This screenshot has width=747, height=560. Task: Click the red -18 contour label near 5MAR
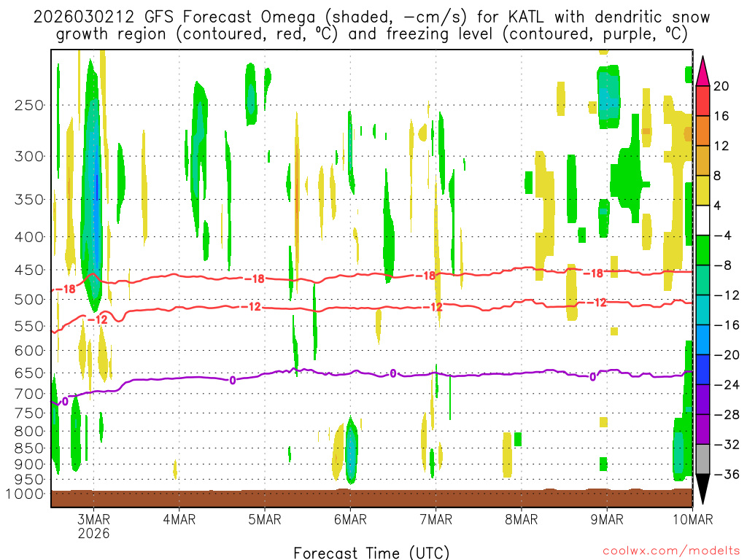tap(255, 279)
